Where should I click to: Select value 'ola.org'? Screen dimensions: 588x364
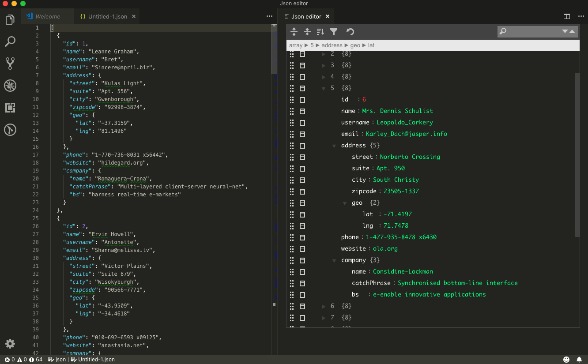click(385, 248)
